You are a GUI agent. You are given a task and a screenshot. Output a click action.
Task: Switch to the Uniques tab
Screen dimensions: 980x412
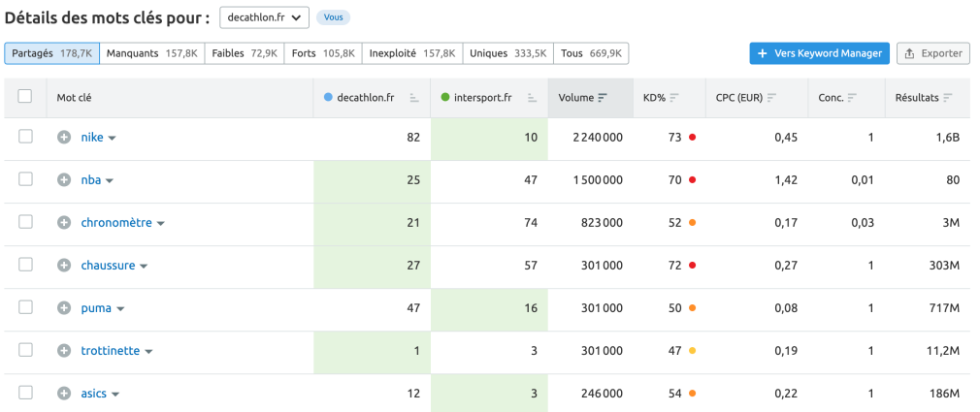click(x=508, y=53)
